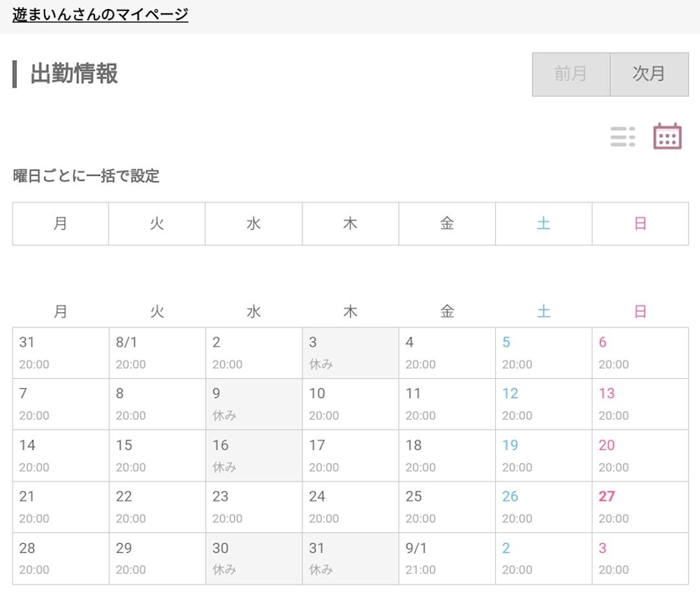Select 日 in weekday bulk settings
This screenshot has width=700, height=603.
tap(640, 223)
